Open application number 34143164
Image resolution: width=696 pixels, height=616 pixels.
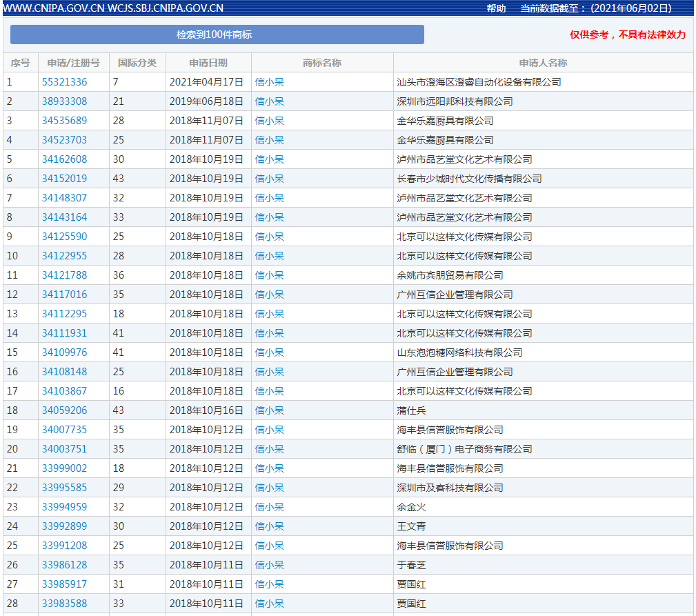tap(64, 217)
